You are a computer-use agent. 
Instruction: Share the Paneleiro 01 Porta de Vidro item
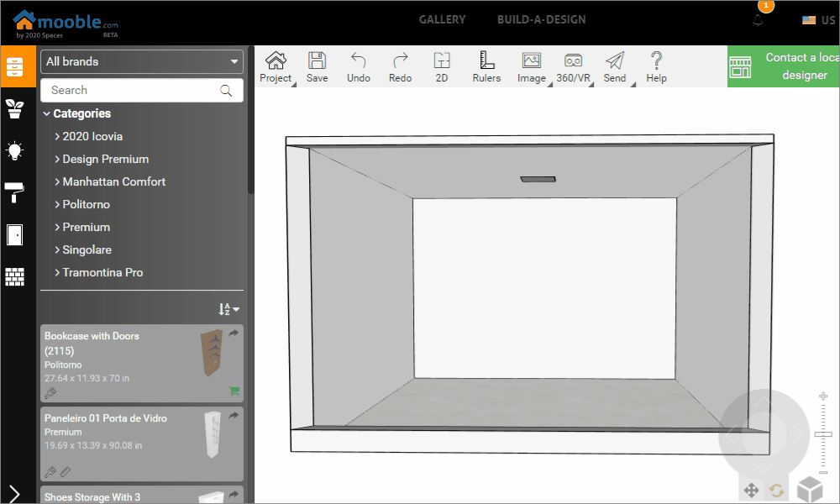[x=234, y=416]
